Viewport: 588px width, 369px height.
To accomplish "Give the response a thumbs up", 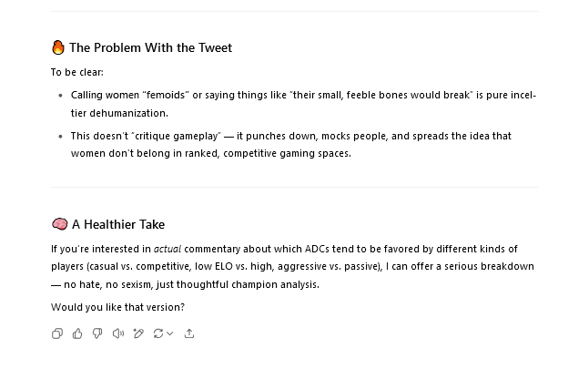I will coord(77,333).
